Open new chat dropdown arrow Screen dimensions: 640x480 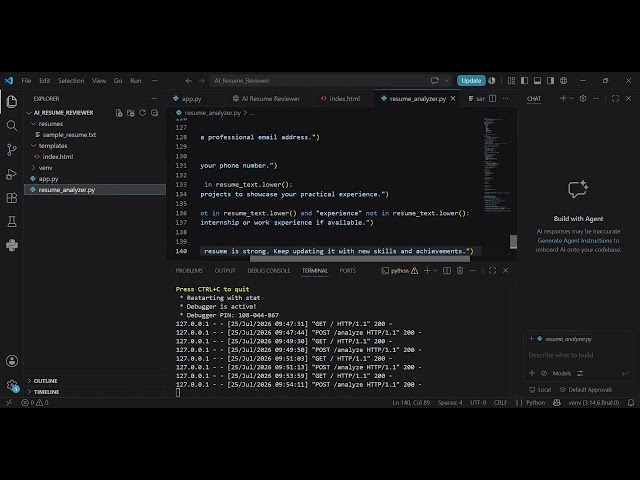coord(571,98)
